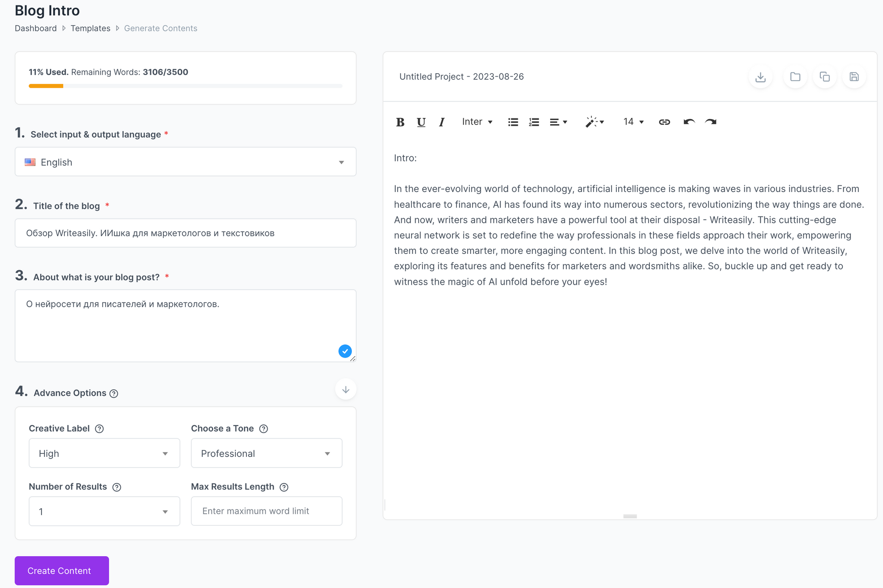Open the Professional tone dropdown

click(266, 453)
